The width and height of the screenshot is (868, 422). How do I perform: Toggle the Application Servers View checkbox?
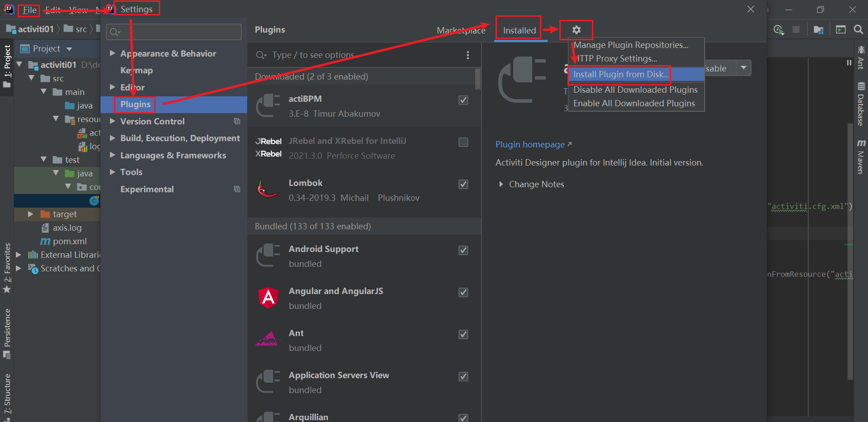point(463,376)
